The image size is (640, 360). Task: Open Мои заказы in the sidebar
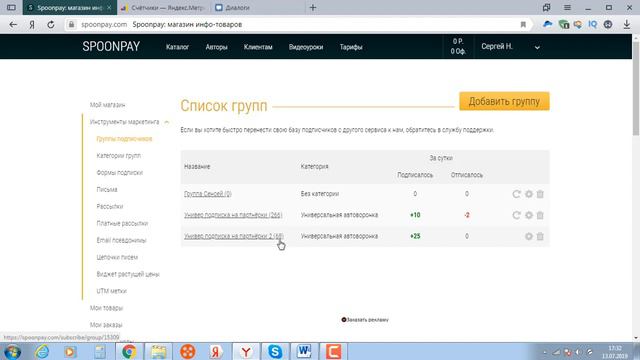(x=106, y=325)
